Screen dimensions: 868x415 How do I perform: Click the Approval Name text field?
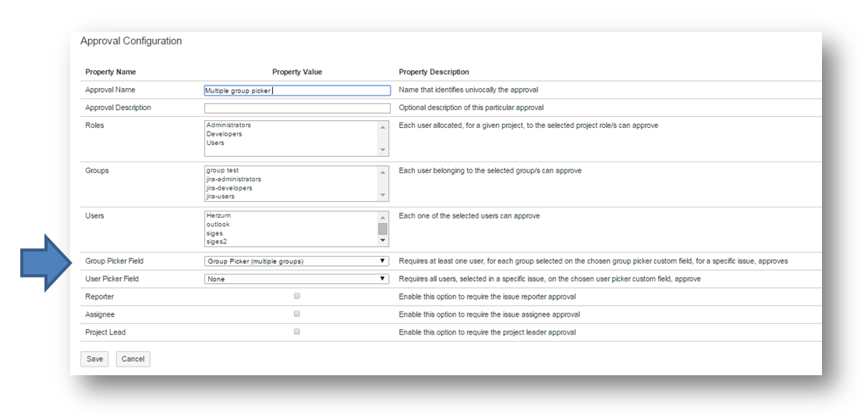point(296,90)
